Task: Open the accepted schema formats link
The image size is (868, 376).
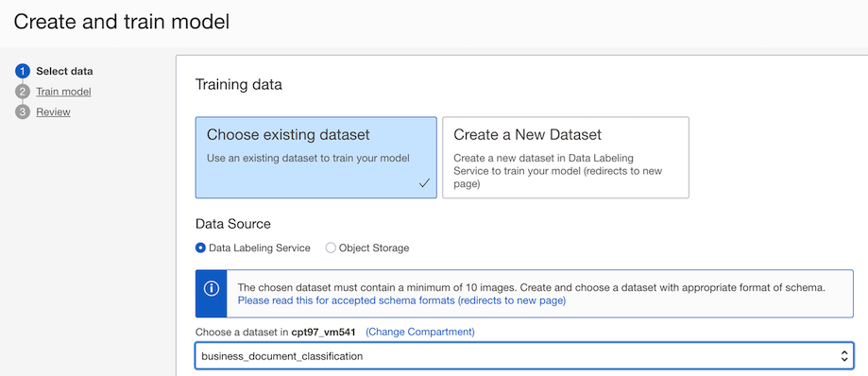Action: point(401,300)
